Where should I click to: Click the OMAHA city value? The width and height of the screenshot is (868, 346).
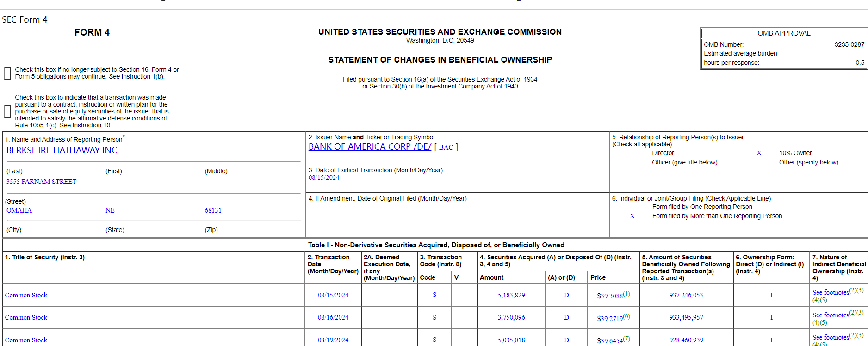coord(19,210)
